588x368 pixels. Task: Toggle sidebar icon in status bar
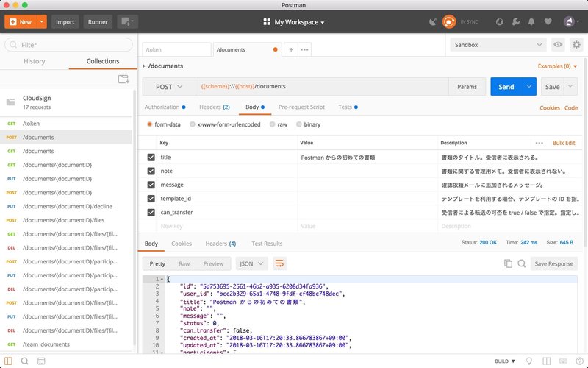(8, 361)
